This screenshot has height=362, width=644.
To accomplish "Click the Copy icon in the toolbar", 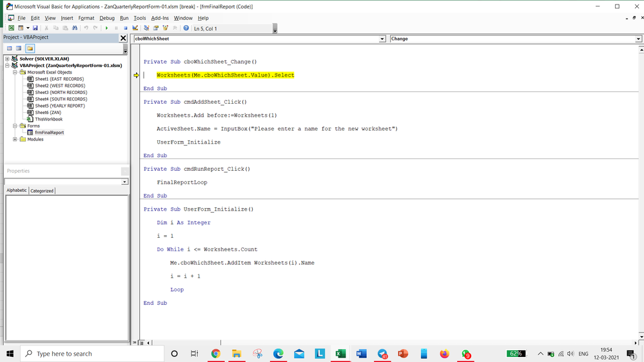I will 56,28.
